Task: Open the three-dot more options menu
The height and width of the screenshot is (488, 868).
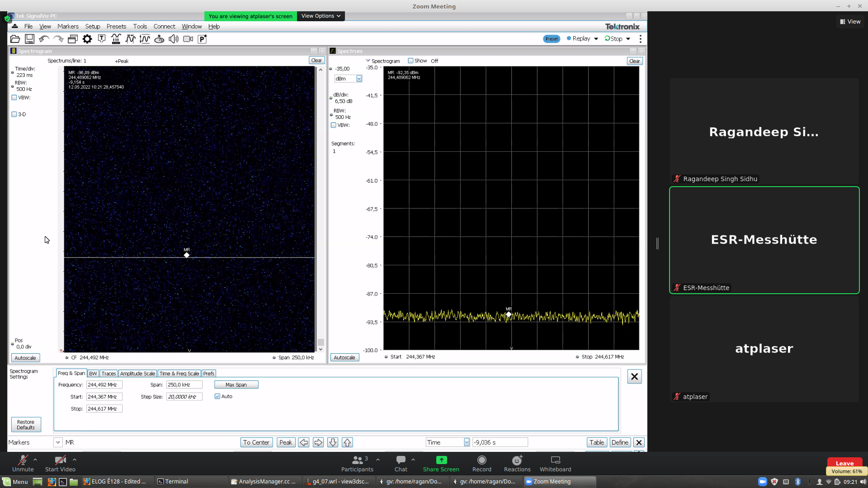Action: click(641, 39)
